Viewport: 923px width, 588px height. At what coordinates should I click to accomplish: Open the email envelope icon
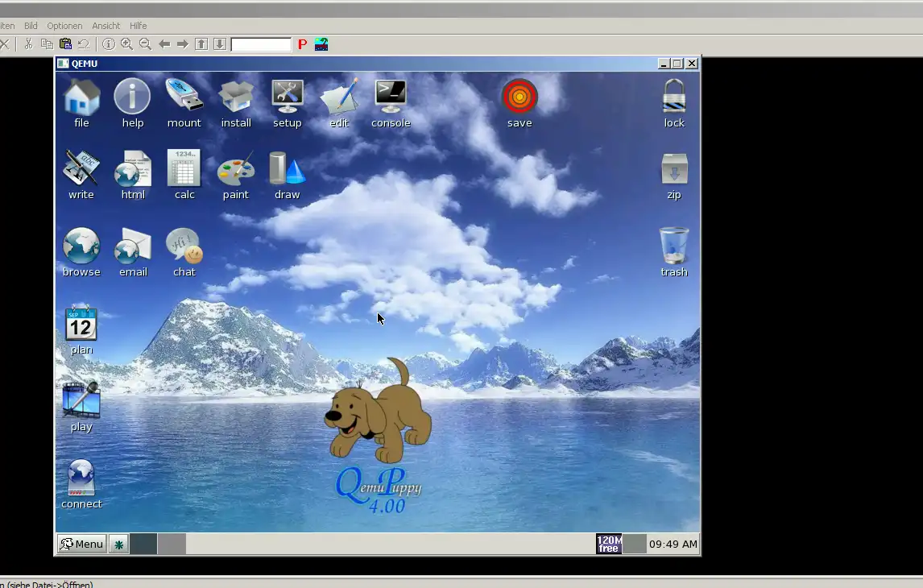[133, 246]
